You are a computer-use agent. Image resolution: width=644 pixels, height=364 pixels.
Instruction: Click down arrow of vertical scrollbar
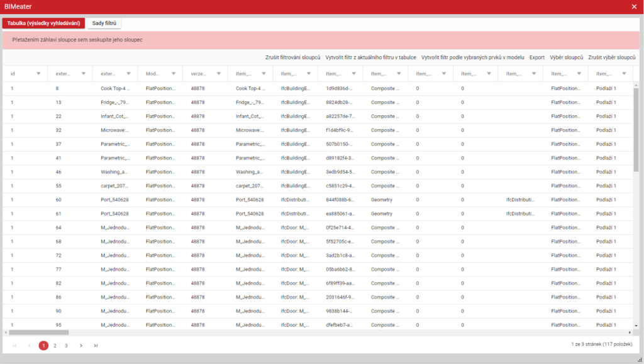click(x=636, y=326)
